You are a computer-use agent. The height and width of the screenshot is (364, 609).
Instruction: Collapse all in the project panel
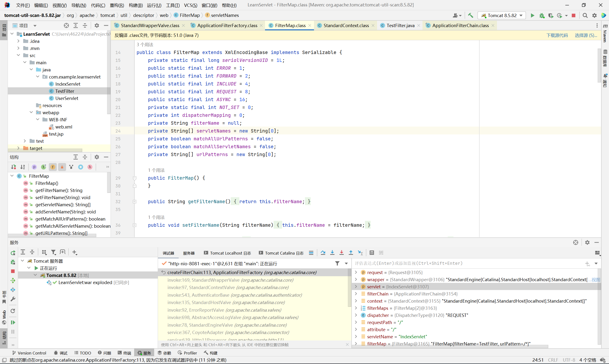pos(85,25)
